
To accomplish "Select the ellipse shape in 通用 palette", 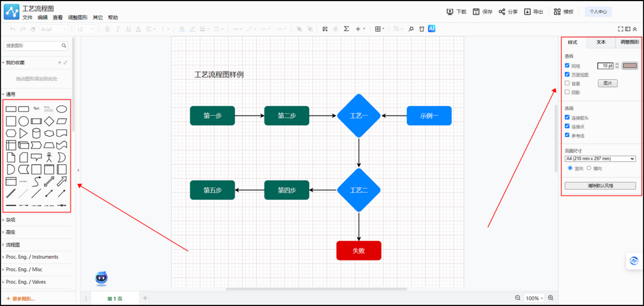I will tap(62, 109).
